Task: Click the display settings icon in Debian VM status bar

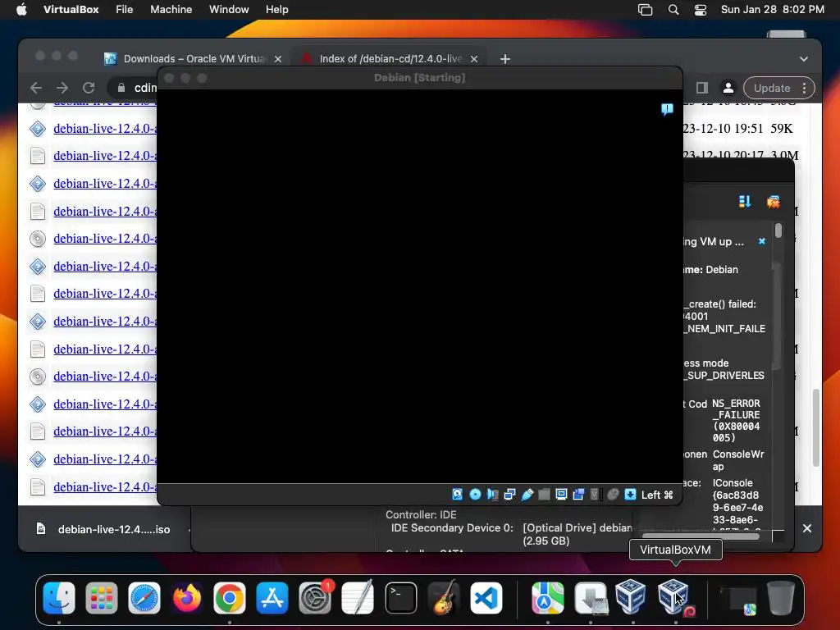Action: pyautogui.click(x=561, y=495)
